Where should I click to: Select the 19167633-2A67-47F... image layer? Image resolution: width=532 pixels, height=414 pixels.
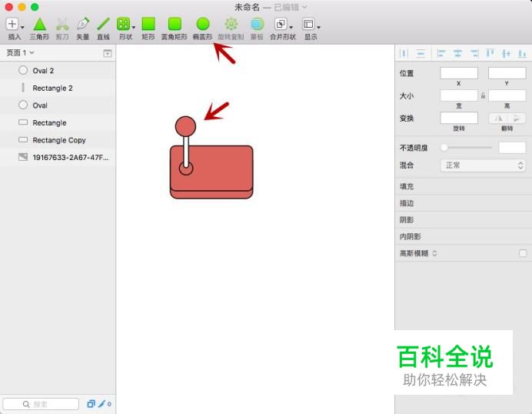58,157
